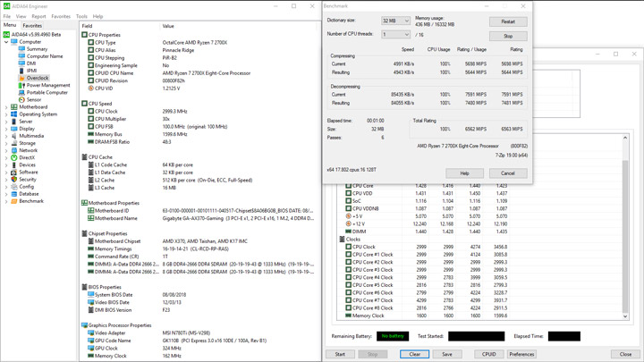
Task: Open the File menu
Action: click(x=7, y=16)
